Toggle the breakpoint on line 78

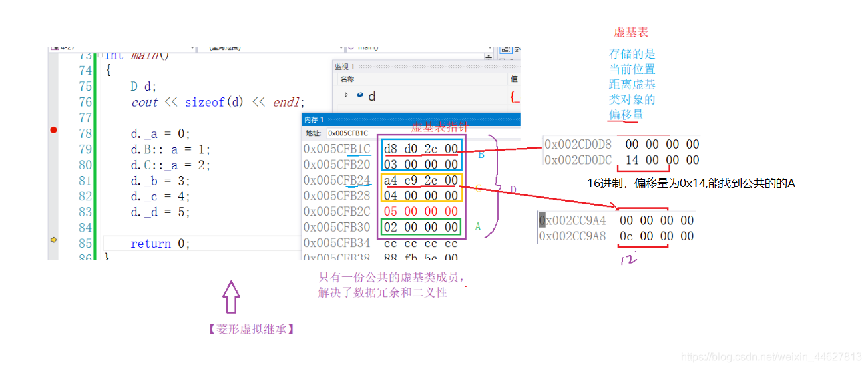click(x=54, y=130)
